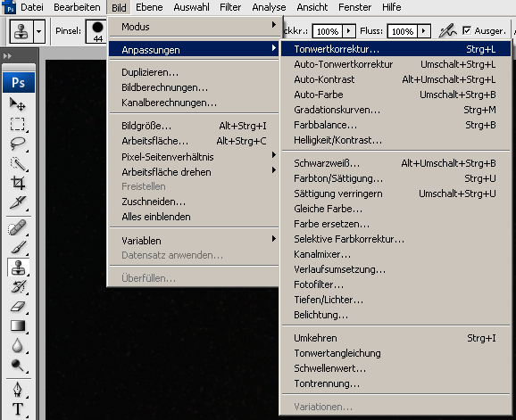Expand the Fluss percentage slider arrow
Viewport: 516px width, 420px height.
[x=424, y=31]
